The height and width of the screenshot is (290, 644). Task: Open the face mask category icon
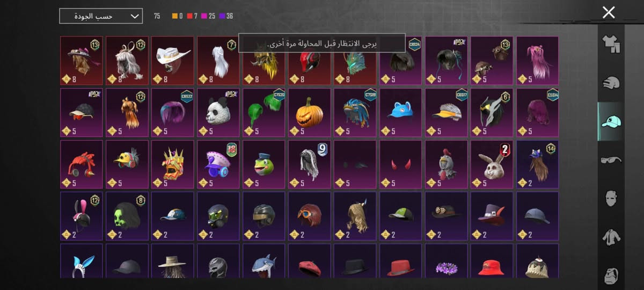[x=611, y=198]
